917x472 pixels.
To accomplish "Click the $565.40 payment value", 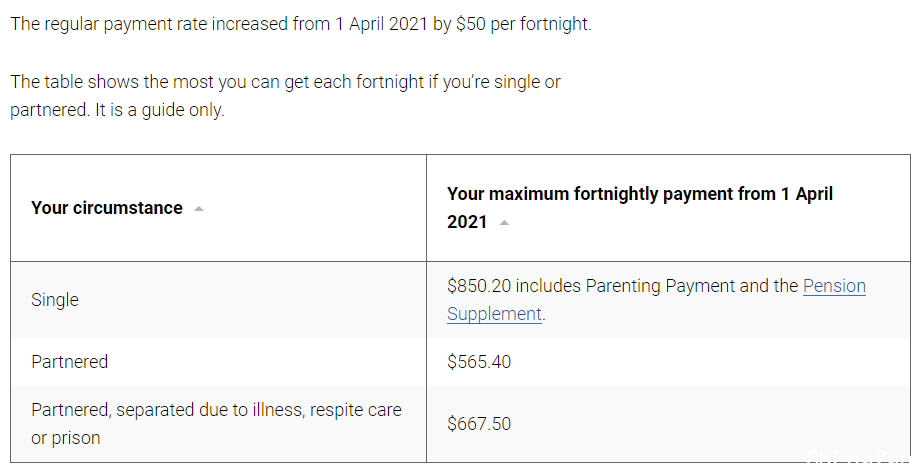I will click(x=479, y=362).
